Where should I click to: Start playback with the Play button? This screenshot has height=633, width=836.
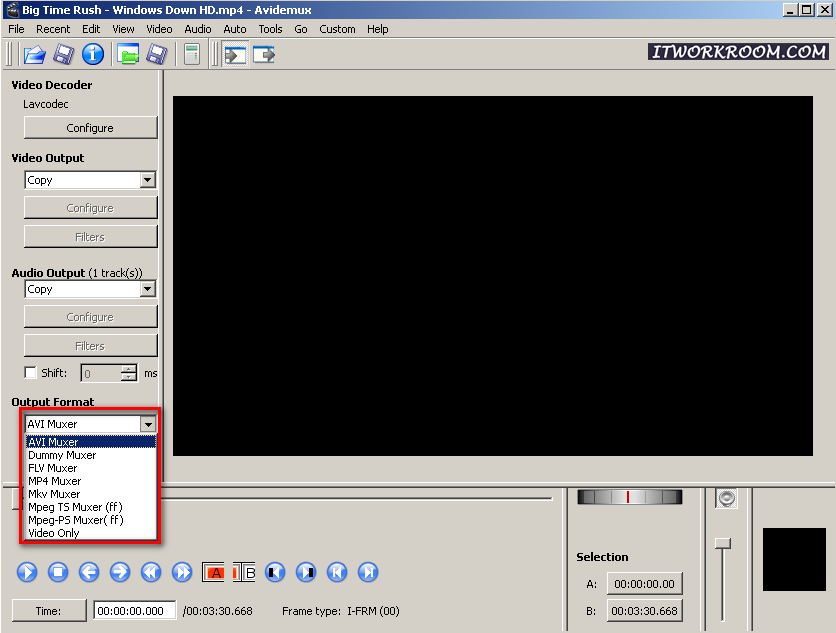click(27, 572)
